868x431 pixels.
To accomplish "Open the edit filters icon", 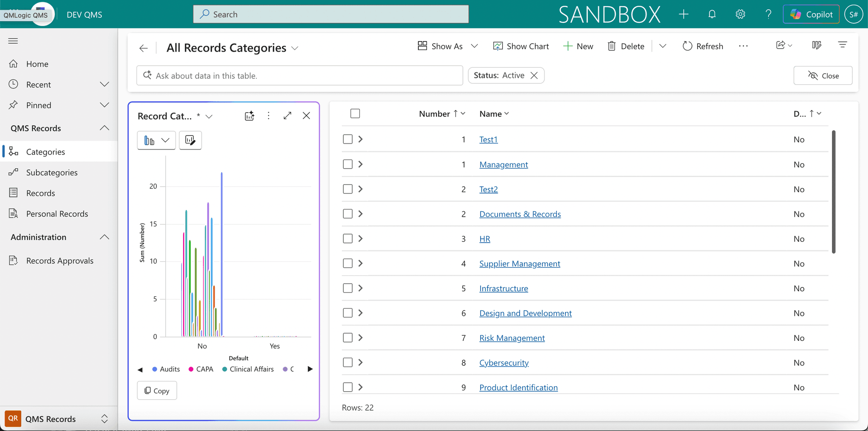I will pos(843,45).
